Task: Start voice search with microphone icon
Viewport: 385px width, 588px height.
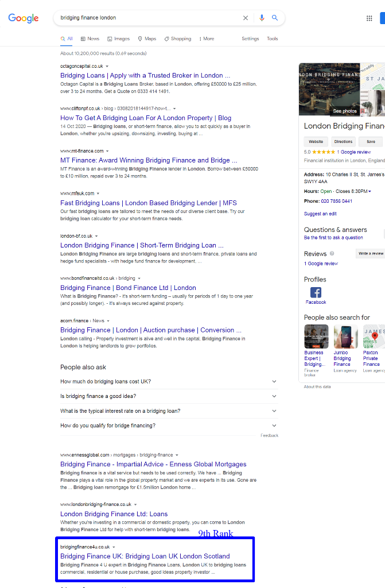Action: click(262, 18)
